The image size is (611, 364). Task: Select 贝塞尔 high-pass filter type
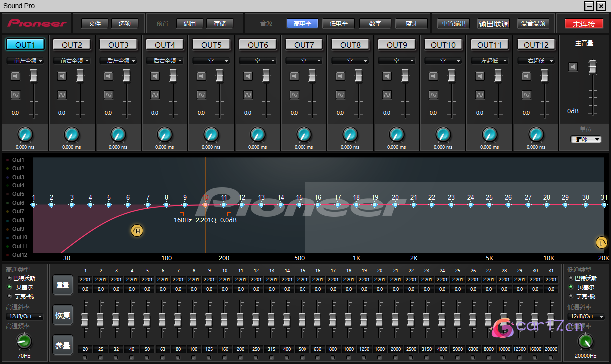pyautogui.click(x=21, y=287)
